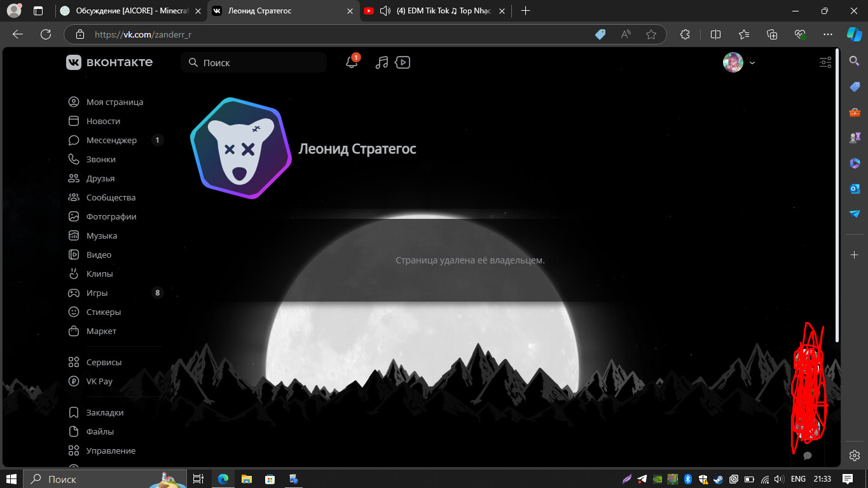Open Edge sidebar settings gear
The width and height of the screenshot is (868, 488).
tap(855, 456)
